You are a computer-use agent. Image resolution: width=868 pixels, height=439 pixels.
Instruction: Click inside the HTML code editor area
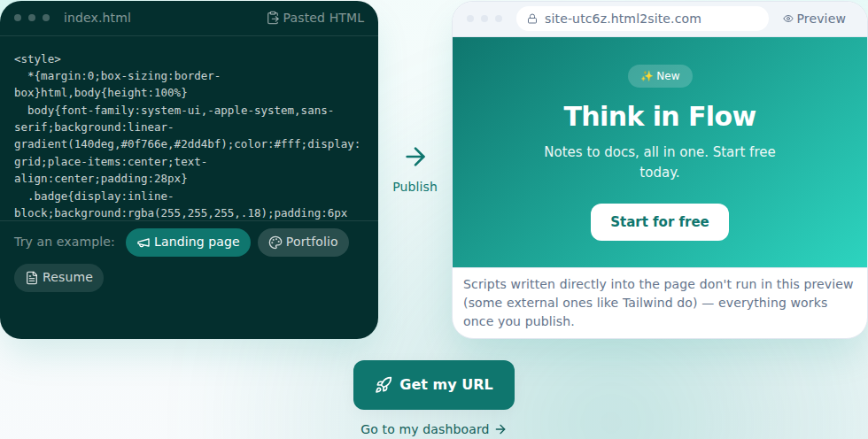point(189,128)
